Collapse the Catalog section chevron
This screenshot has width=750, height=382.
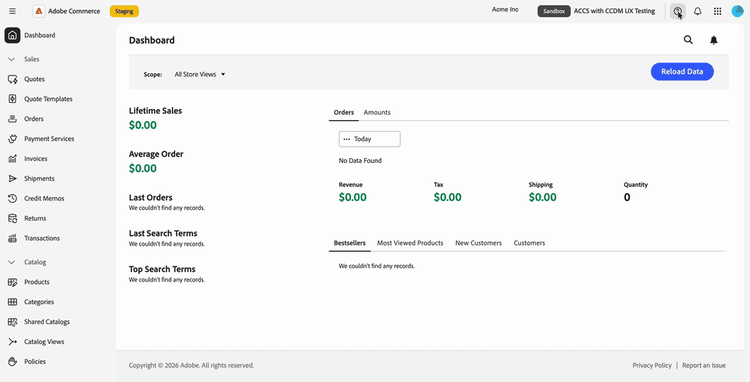pyautogui.click(x=12, y=262)
